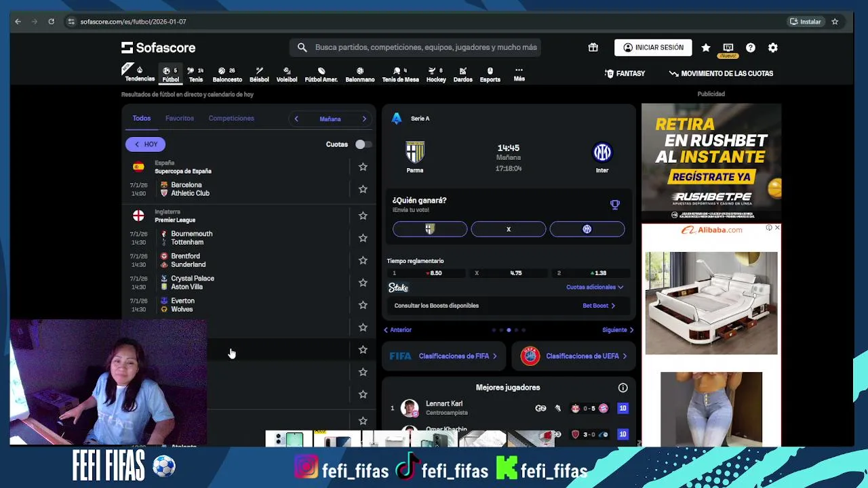Open Clasificaciones de UEFA
Screen dimensions: 868x488
click(574, 356)
